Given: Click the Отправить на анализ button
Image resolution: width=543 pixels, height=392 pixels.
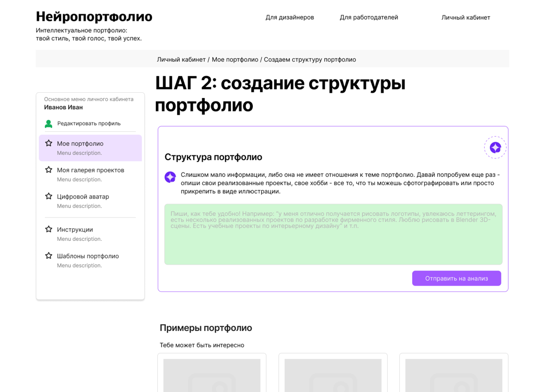Looking at the screenshot, I should point(456,278).
